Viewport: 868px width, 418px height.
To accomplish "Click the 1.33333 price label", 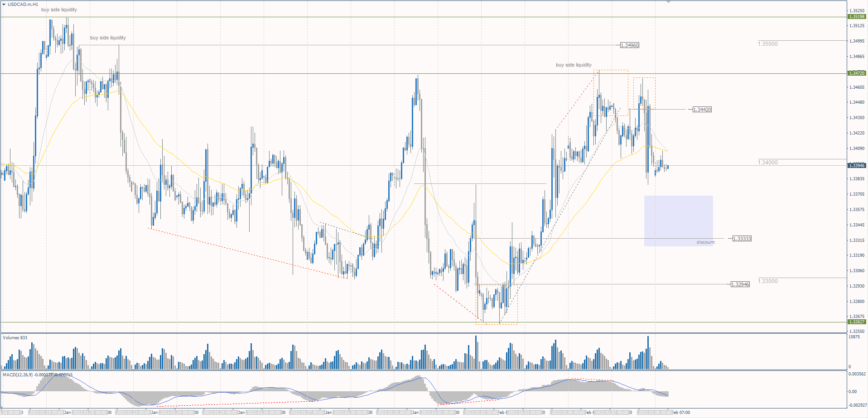I will [742, 239].
